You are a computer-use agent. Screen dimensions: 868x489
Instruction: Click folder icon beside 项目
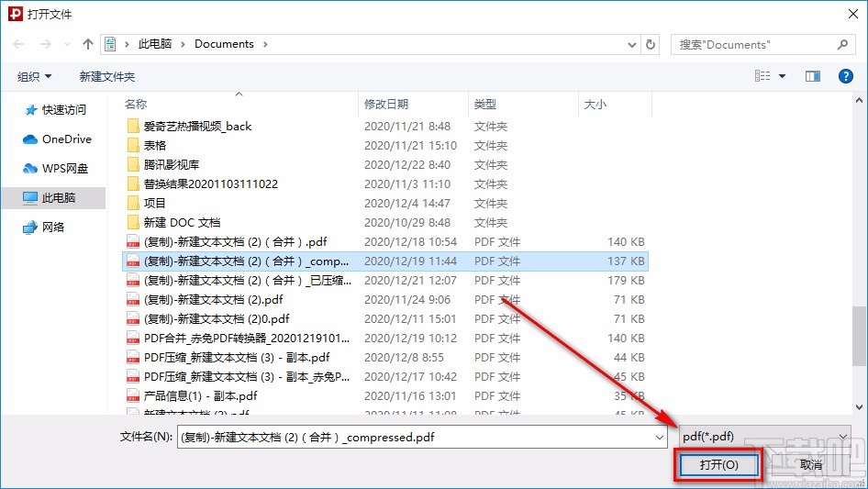(x=133, y=204)
